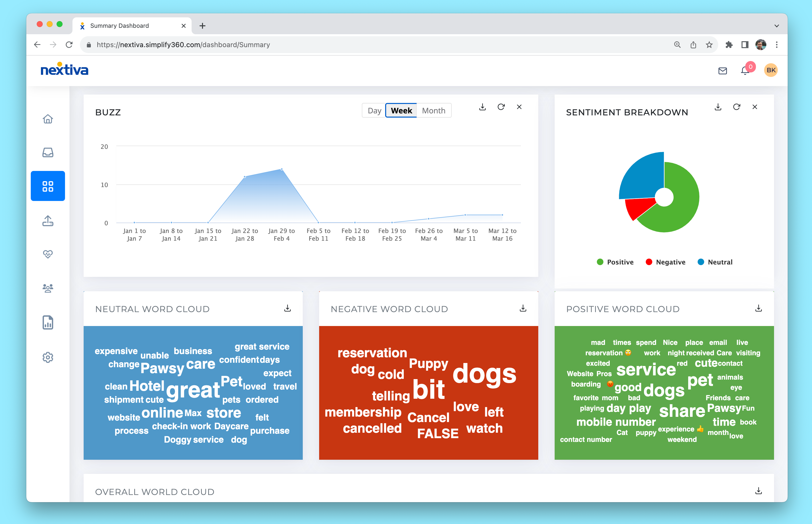Screen dimensions: 812x524
Task: Select the Team/Audience icon in sidebar
Action: click(x=47, y=288)
